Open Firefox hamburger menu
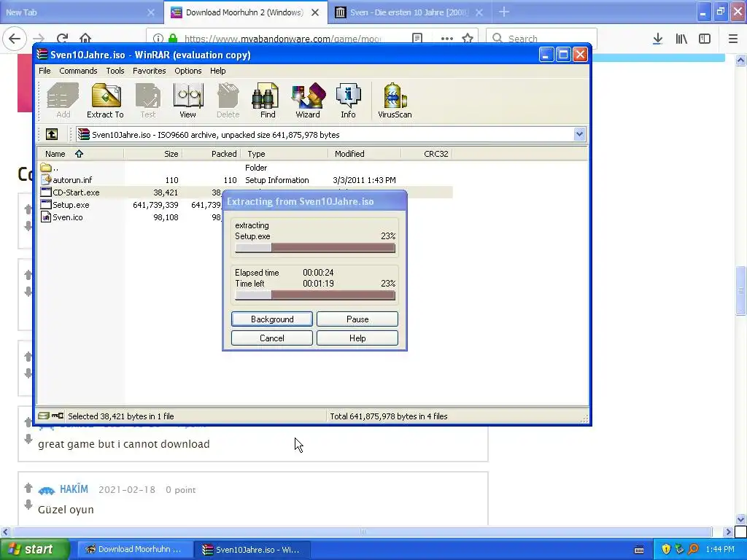 pyautogui.click(x=733, y=39)
